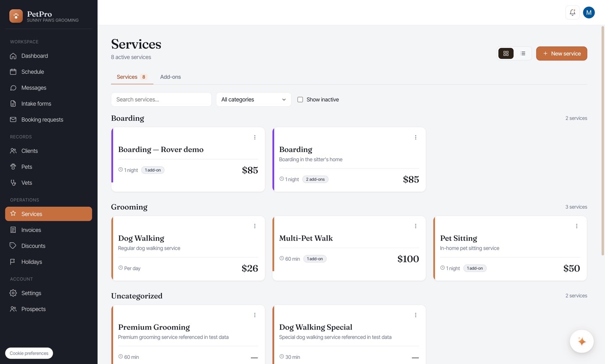Open the Multi-Pet Walk service card title
Viewport: 605px width, 364px height.
pos(306,238)
